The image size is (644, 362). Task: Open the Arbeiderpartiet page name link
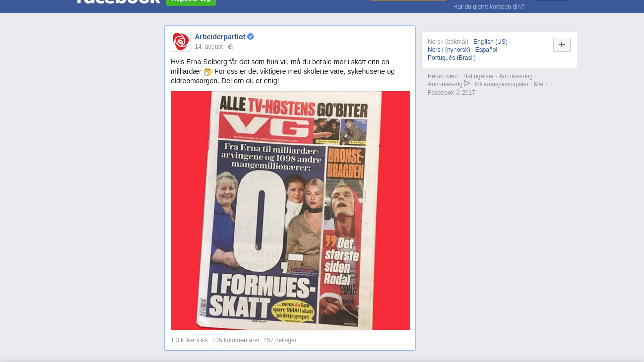(220, 37)
